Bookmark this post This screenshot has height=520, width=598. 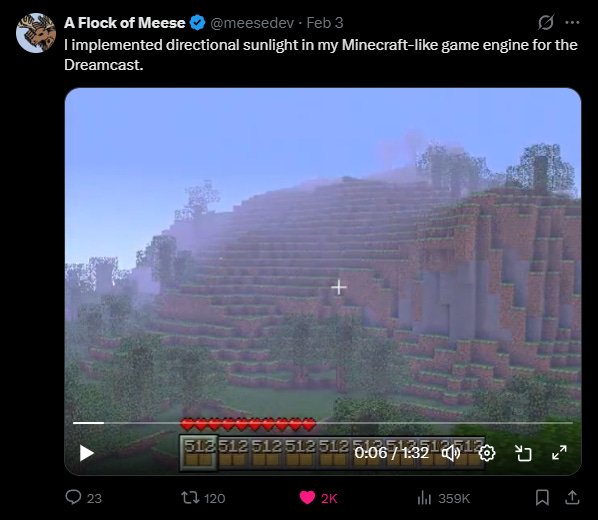point(542,498)
